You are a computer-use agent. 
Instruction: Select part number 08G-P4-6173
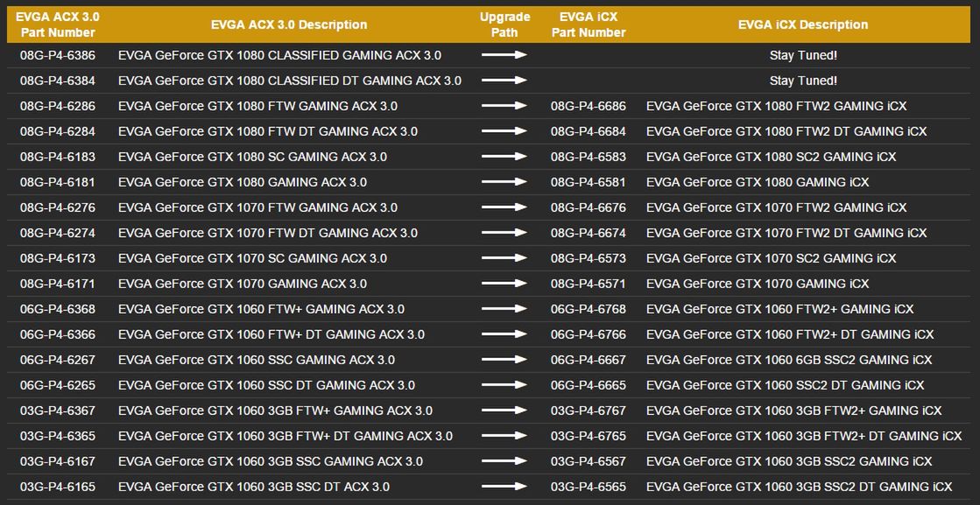point(58,258)
